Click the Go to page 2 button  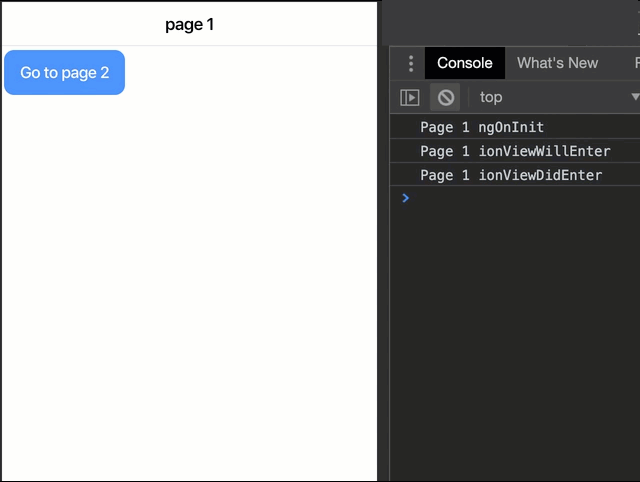[x=64, y=73]
